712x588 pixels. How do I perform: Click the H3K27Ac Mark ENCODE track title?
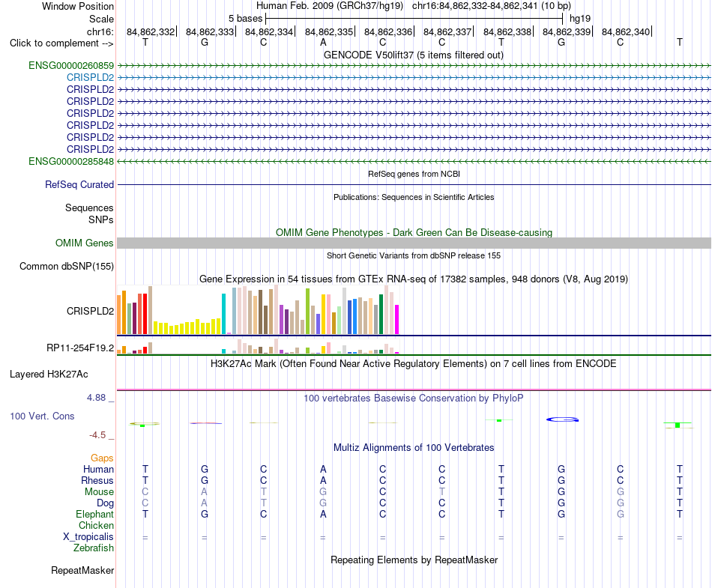[x=414, y=364]
